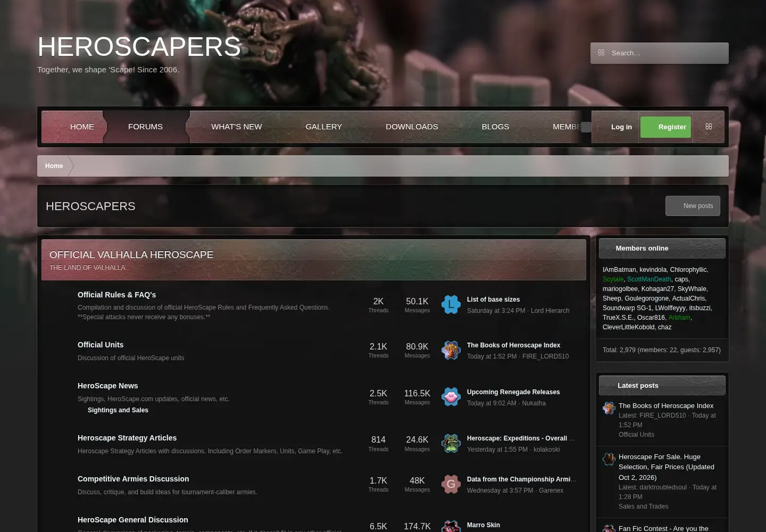Open ScottManDeath's profile in Members online

pos(649,279)
